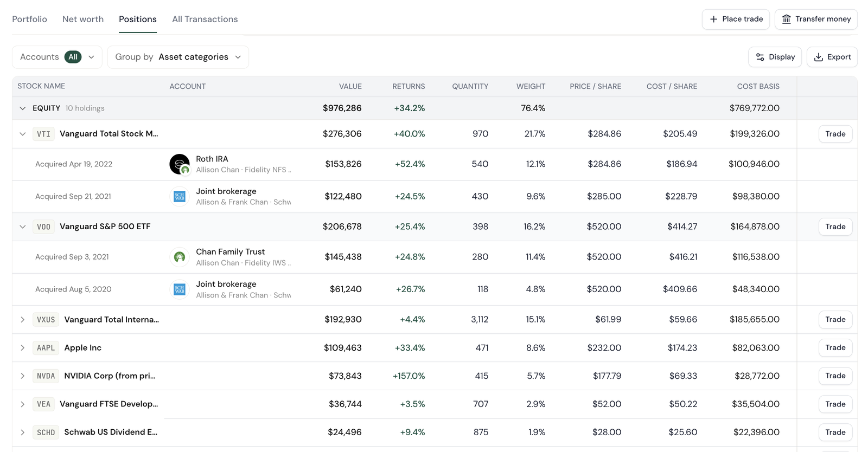Image resolution: width=868 pixels, height=452 pixels.
Task: Click Trade for Apple Inc
Action: [x=835, y=348]
